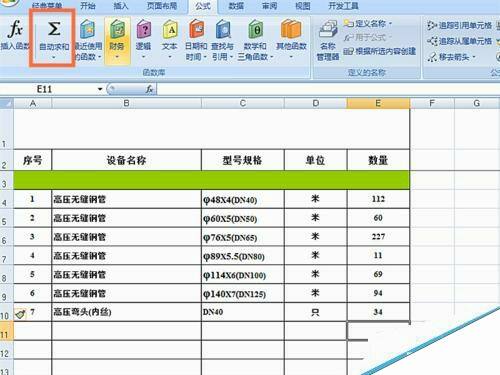500x375 pixels.
Task: Click the Insert Function fx icon
Action: [15, 29]
